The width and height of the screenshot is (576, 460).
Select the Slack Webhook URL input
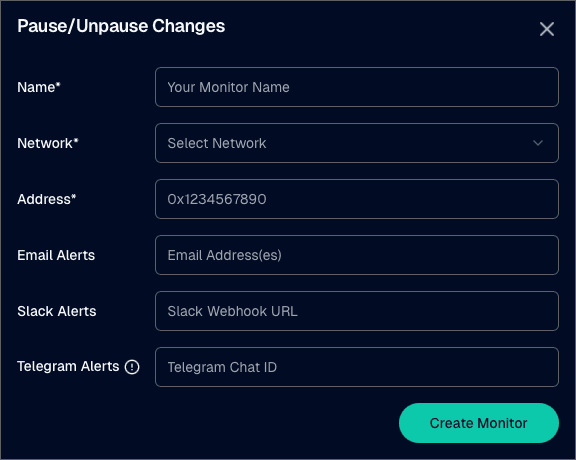point(357,311)
